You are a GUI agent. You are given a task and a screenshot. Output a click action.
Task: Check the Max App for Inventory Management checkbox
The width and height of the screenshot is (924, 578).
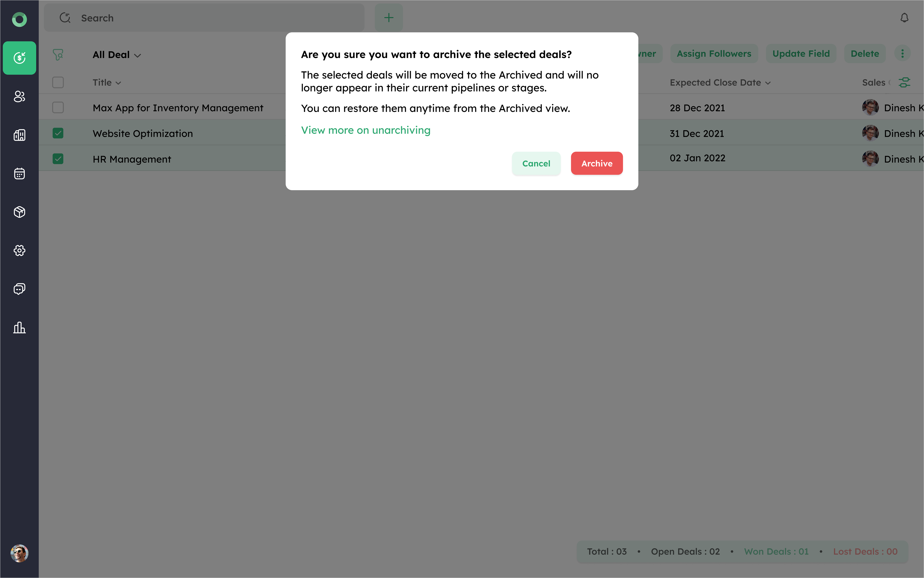pyautogui.click(x=58, y=108)
